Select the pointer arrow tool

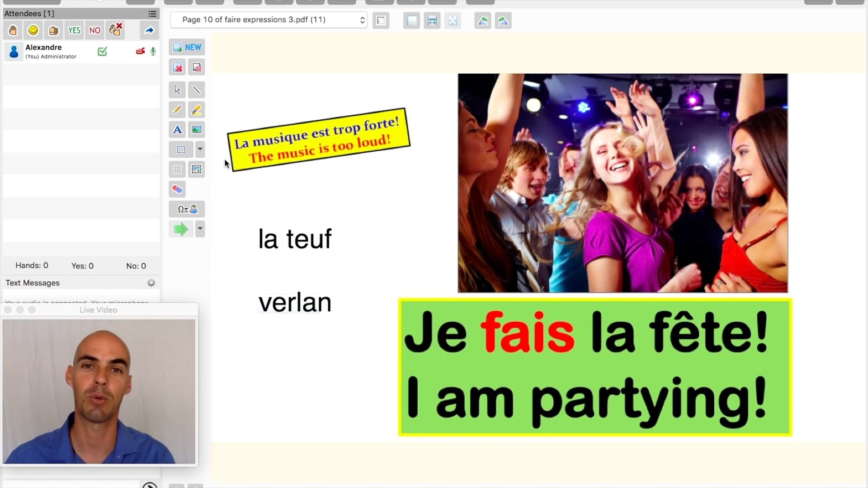tap(177, 90)
